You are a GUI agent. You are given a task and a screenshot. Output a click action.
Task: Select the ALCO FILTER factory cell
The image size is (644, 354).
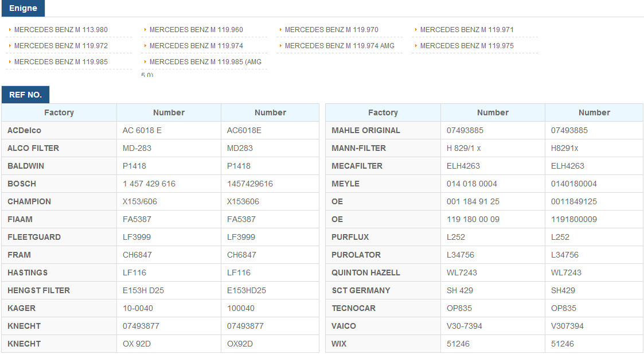point(59,148)
